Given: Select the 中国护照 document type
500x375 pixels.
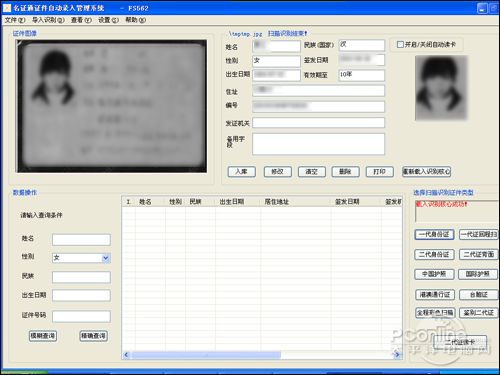Looking at the screenshot, I should (x=434, y=274).
